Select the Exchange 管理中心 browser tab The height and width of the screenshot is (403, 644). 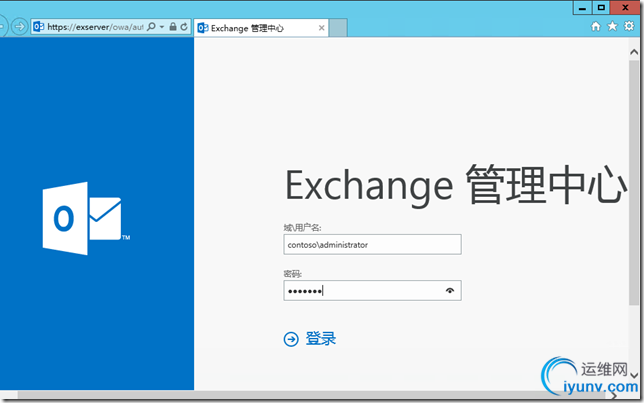261,28
